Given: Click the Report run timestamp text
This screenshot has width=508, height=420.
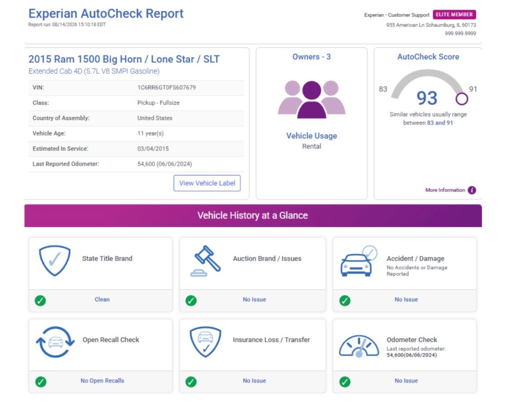Looking at the screenshot, I should click(67, 25).
